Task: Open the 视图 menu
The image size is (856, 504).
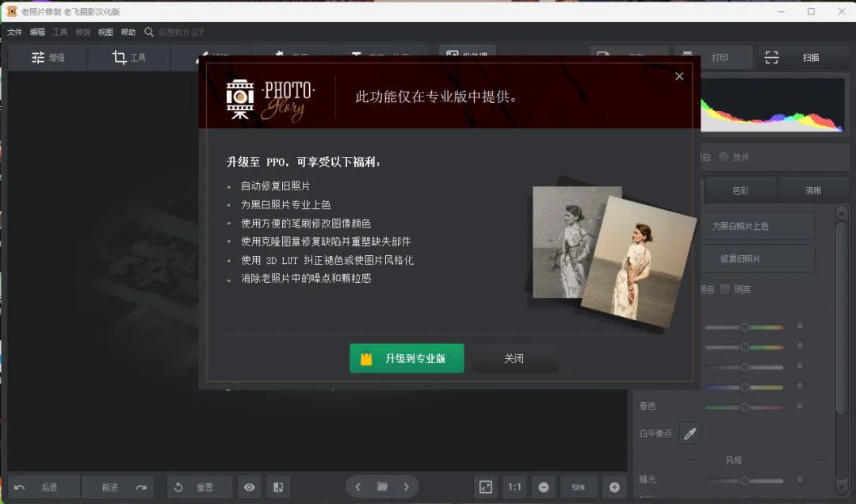Action: (x=105, y=32)
